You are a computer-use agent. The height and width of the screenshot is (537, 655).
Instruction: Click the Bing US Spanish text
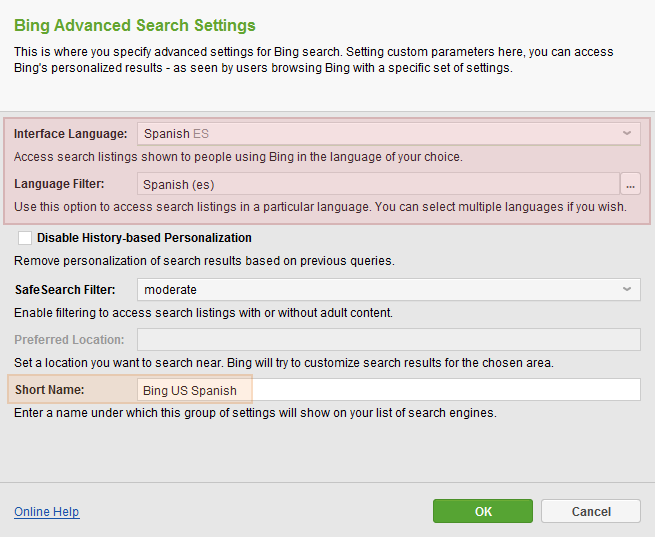pyautogui.click(x=190, y=390)
